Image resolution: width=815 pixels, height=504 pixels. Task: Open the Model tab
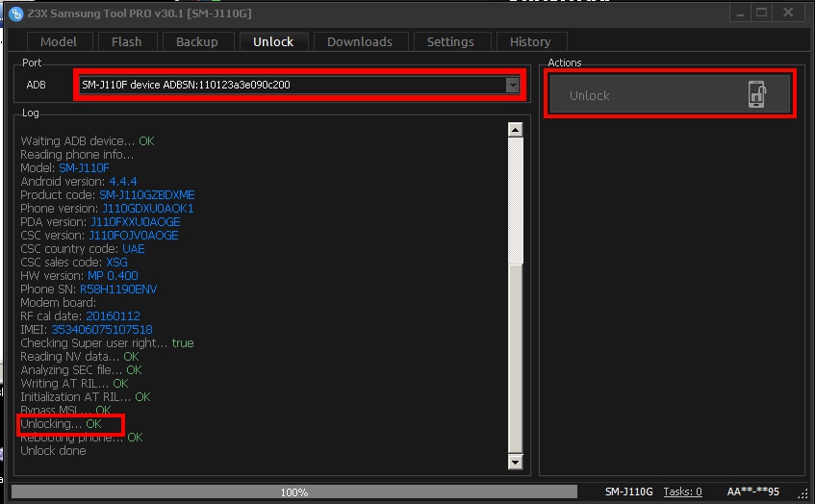[x=59, y=41]
